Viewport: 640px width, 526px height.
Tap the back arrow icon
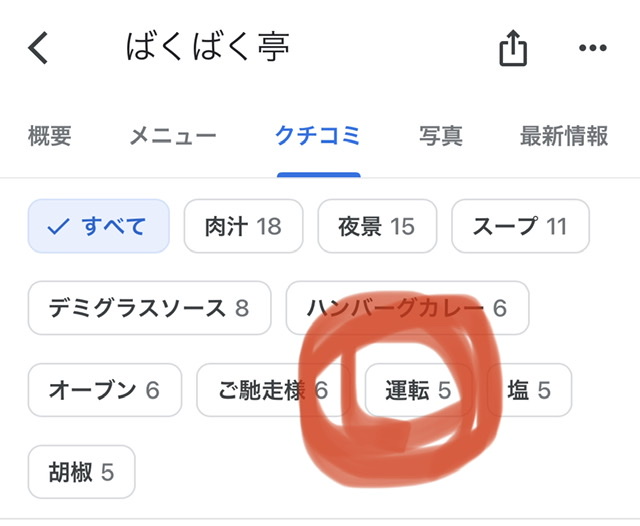coord(38,48)
